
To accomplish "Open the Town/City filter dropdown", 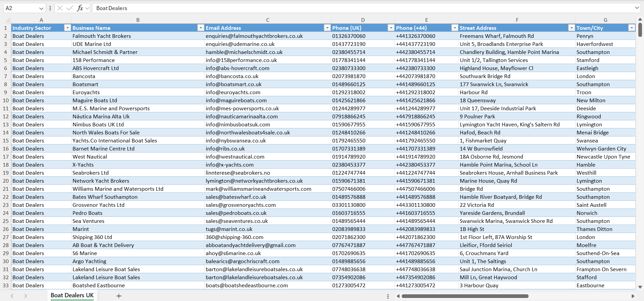I will point(632,28).
